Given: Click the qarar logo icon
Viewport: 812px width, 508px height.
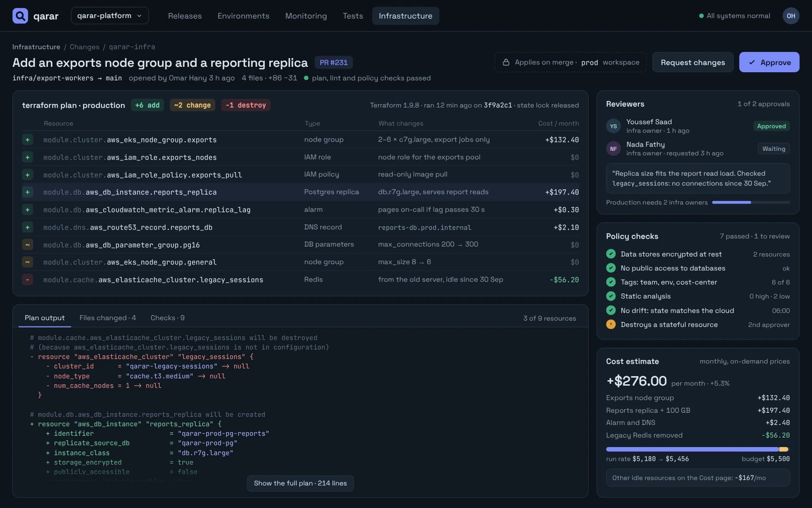Looking at the screenshot, I should pos(20,16).
